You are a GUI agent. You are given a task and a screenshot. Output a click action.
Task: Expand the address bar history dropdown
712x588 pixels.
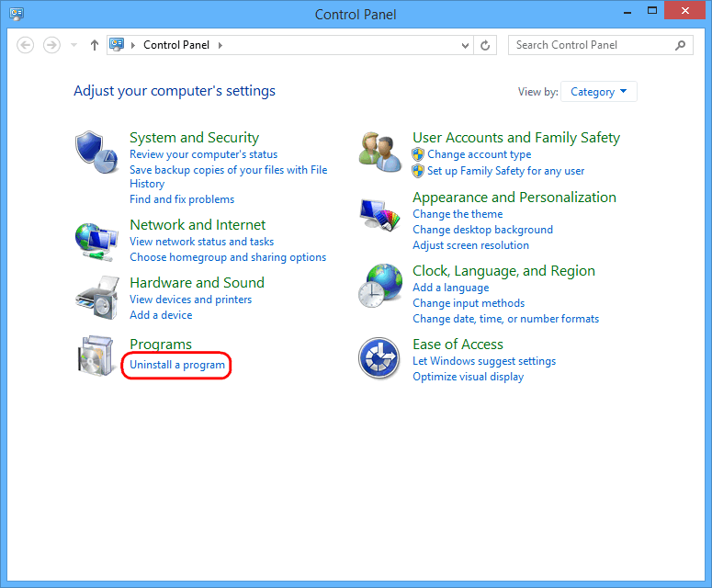click(x=465, y=45)
